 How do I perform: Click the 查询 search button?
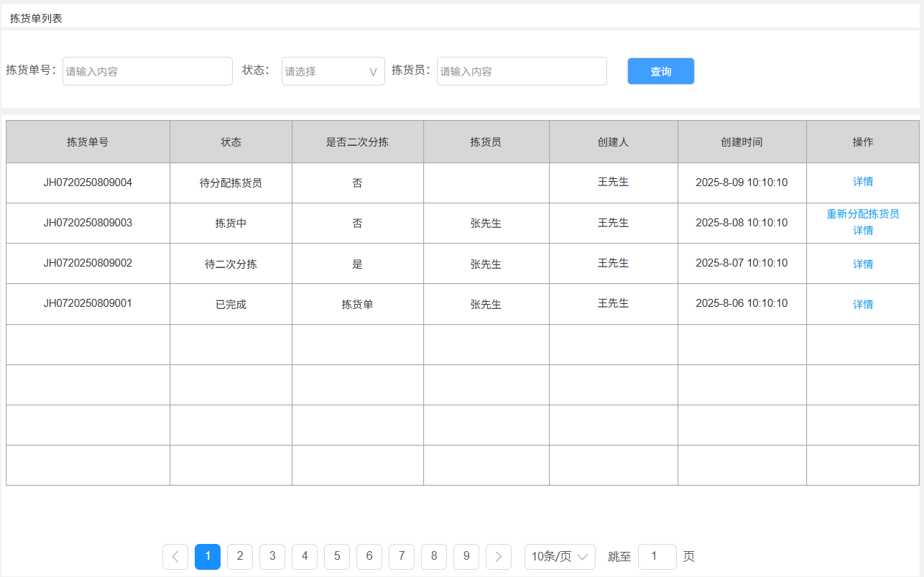pos(660,71)
